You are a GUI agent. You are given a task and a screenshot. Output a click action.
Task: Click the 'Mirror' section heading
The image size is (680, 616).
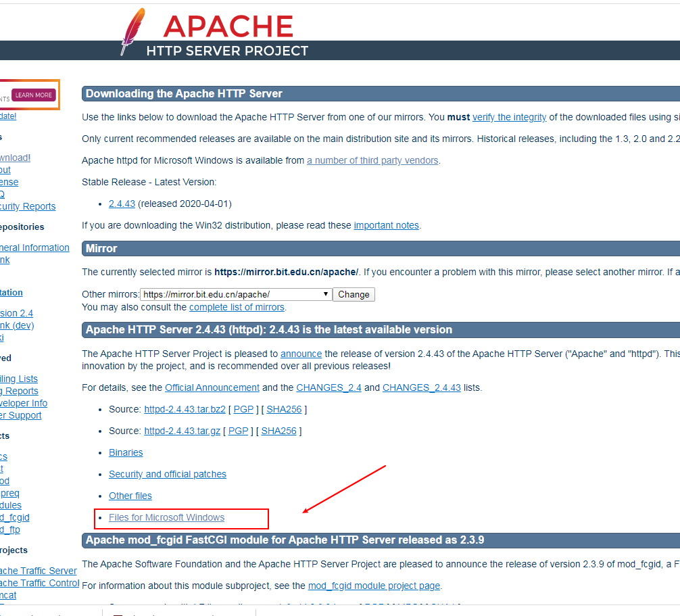tap(101, 249)
